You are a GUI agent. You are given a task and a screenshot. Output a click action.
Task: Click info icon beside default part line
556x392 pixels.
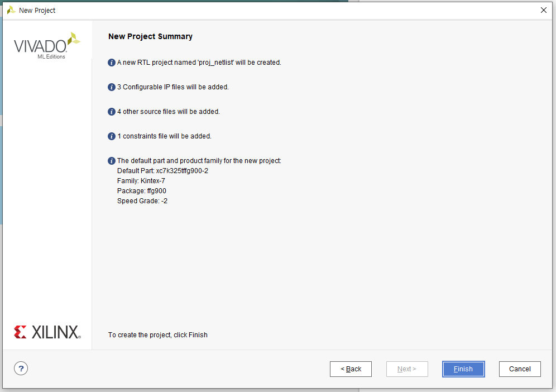point(111,161)
